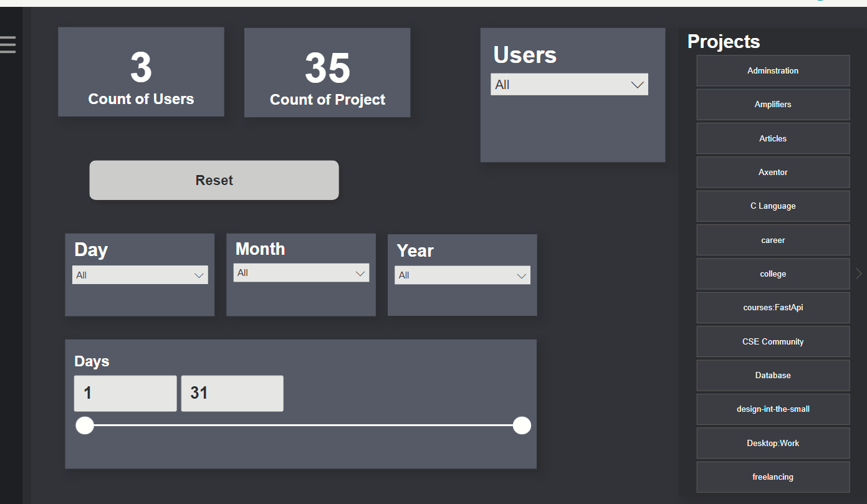
Task: Click the Count of Users card
Action: 141,72
